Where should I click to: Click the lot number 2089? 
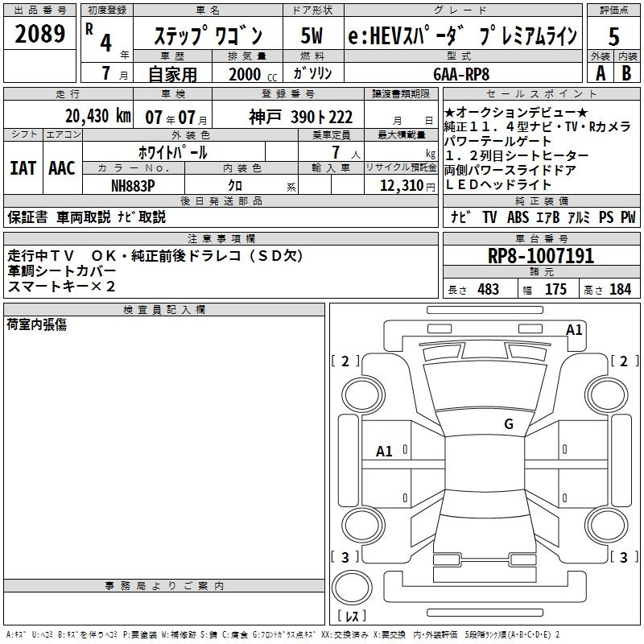39,33
